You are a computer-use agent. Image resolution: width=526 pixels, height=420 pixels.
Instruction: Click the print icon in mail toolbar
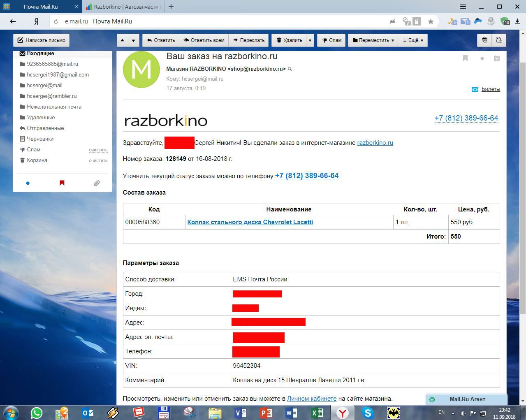click(x=484, y=40)
